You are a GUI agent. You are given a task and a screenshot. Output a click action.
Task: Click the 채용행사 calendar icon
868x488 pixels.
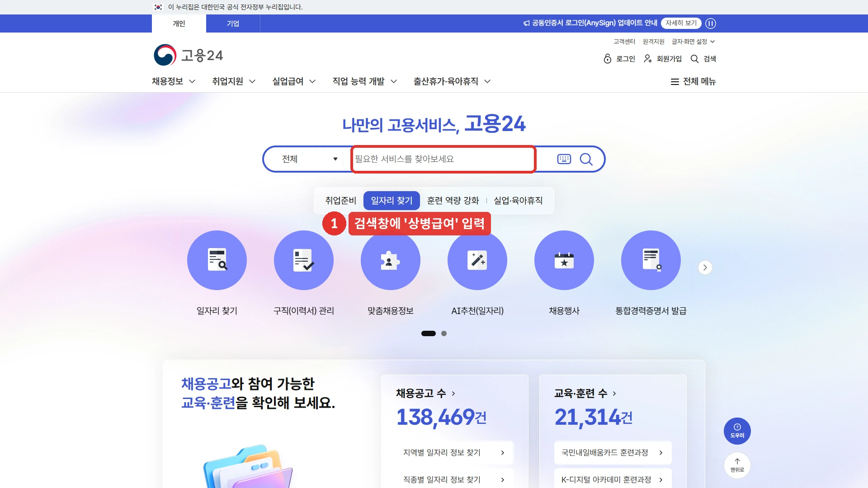point(564,260)
